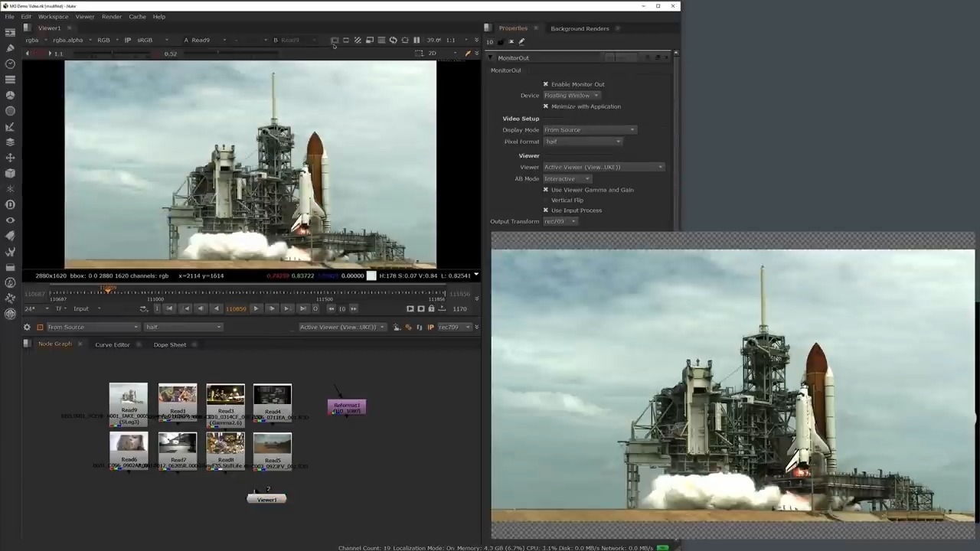
Task: Click the Reformat1 node
Action: [347, 407]
